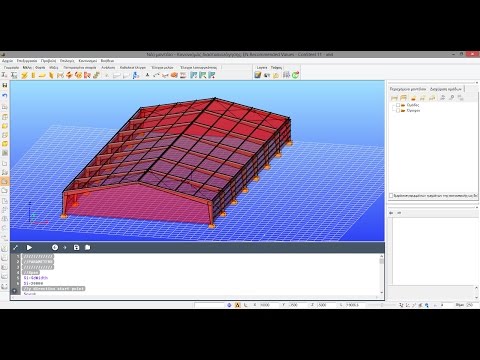This screenshot has width=480, height=360.
Task: Click the green refresh icon with red dot
Action: [x=295, y=75]
